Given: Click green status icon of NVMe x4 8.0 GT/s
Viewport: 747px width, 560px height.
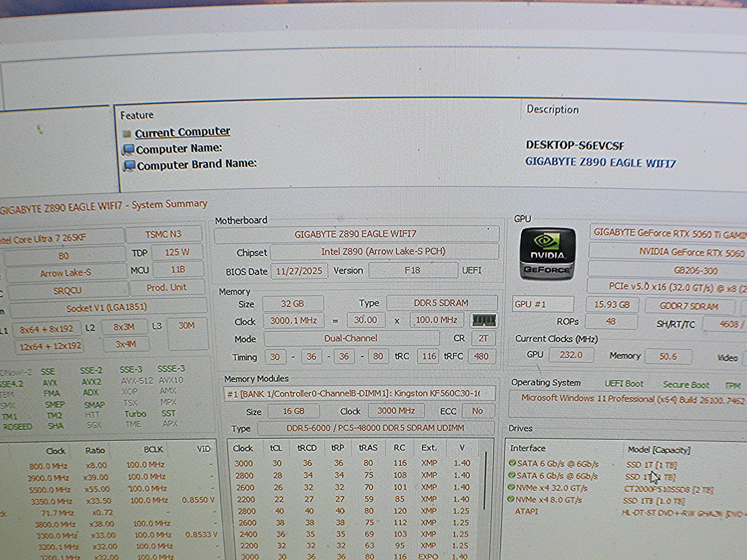Looking at the screenshot, I should coord(511,499).
